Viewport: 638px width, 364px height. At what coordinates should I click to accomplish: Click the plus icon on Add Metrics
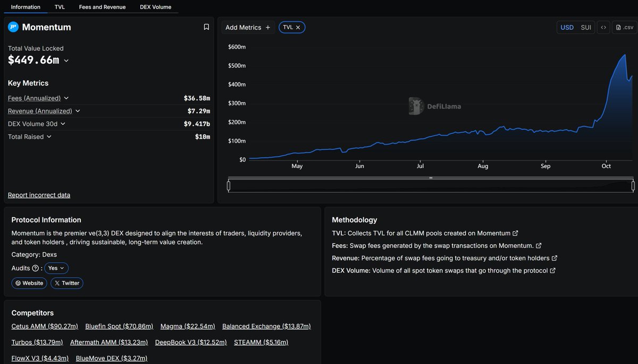pos(268,28)
